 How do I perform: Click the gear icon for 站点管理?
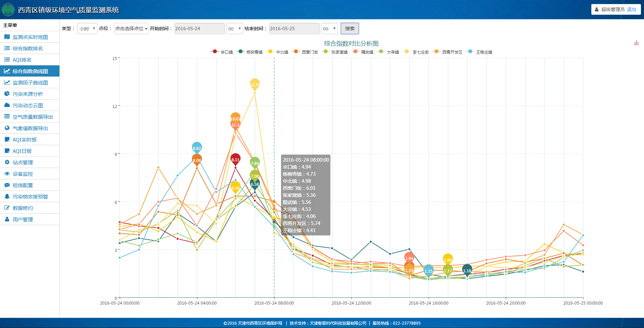pos(7,162)
